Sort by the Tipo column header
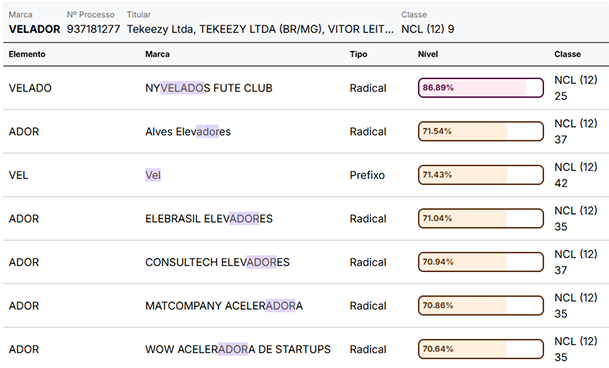 [x=358, y=54]
